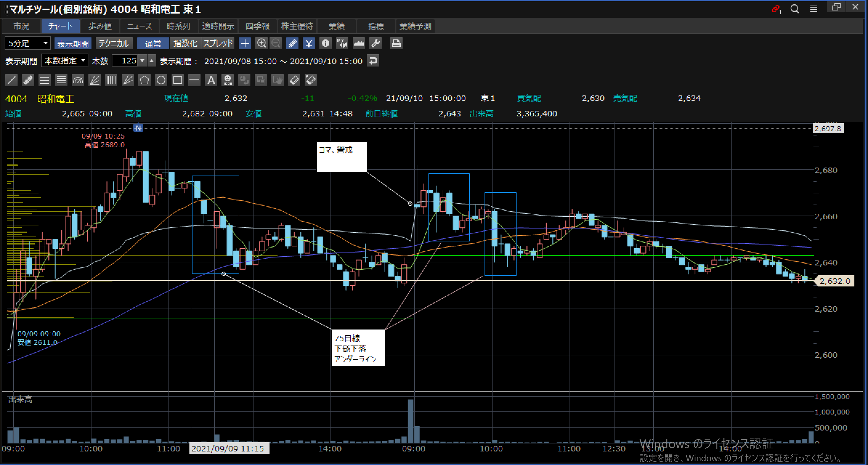Screen dimensions: 868x465
Task: Click the printer icon to print chart
Action: [x=396, y=43]
